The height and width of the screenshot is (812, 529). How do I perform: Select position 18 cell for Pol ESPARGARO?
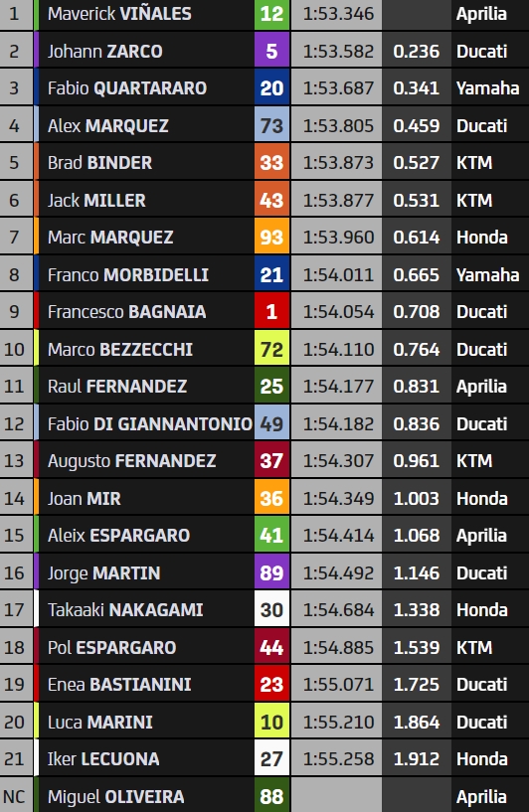[15, 647]
